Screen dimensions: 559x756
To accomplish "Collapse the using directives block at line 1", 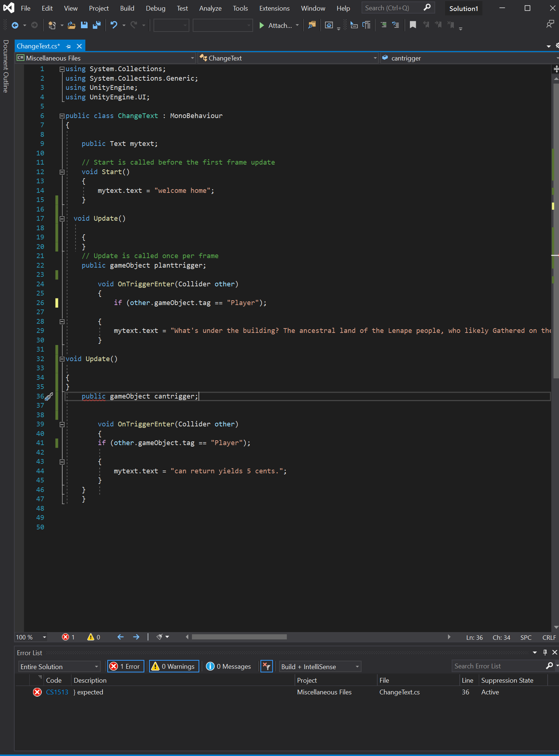I will pos(62,69).
